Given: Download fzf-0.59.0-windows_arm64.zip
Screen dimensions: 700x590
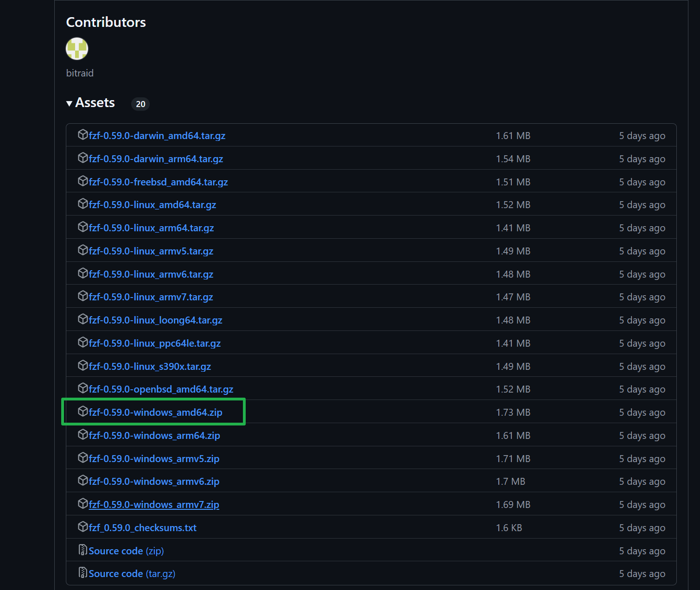Looking at the screenshot, I should click(x=154, y=436).
